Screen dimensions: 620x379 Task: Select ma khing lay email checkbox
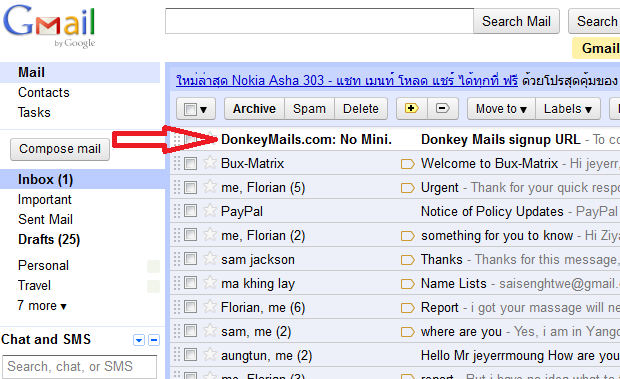point(190,283)
